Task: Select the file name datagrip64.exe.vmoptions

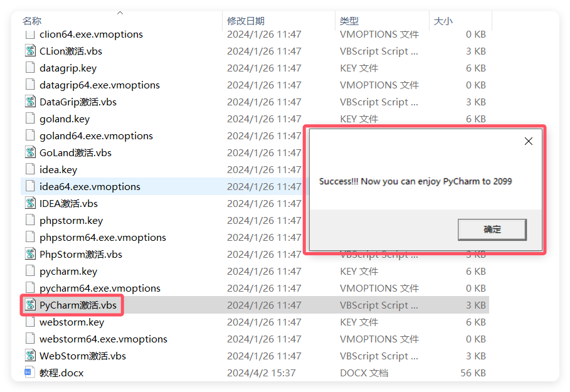Action: coord(100,85)
